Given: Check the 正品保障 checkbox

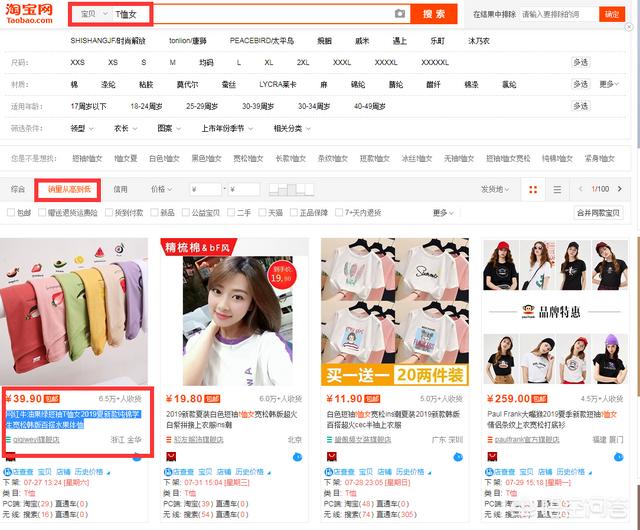Looking at the screenshot, I should point(293,212).
